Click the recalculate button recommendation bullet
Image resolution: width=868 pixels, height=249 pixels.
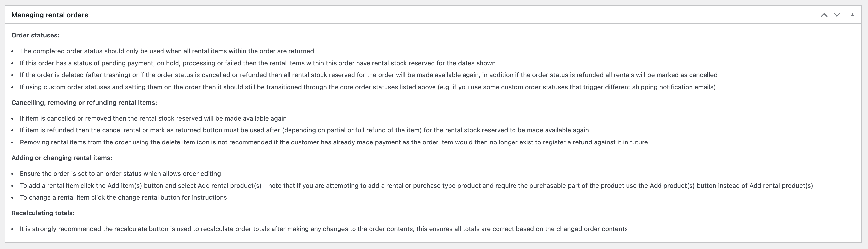click(x=323, y=229)
